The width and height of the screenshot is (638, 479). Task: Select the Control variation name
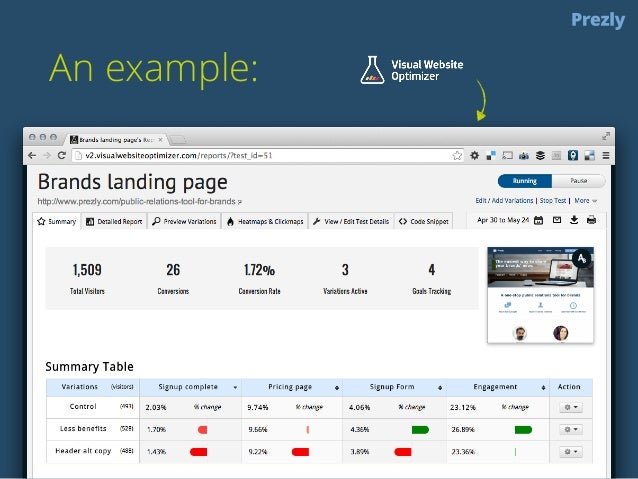[83, 407]
